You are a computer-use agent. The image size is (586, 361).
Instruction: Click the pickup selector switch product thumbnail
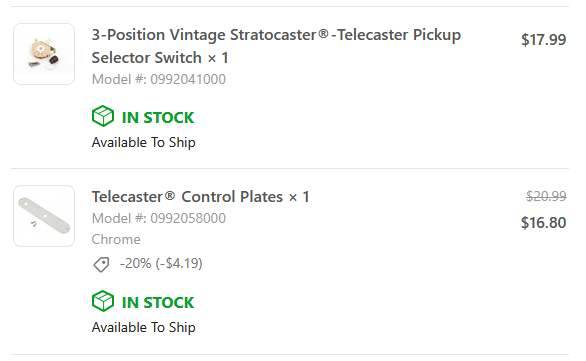[44, 54]
